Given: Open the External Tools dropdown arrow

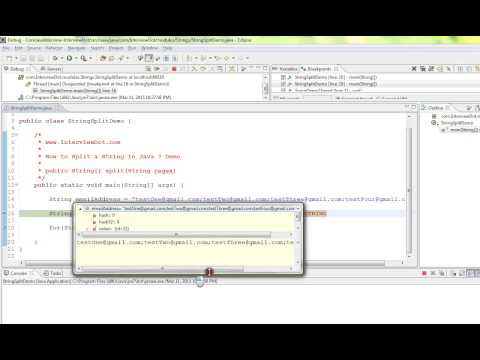Looking at the screenshot, I should pos(90,58).
